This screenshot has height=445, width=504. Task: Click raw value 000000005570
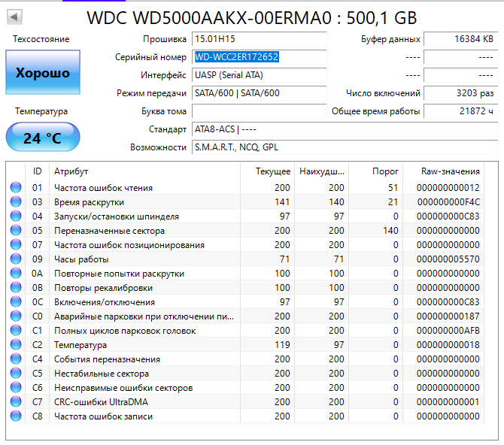[x=448, y=259]
